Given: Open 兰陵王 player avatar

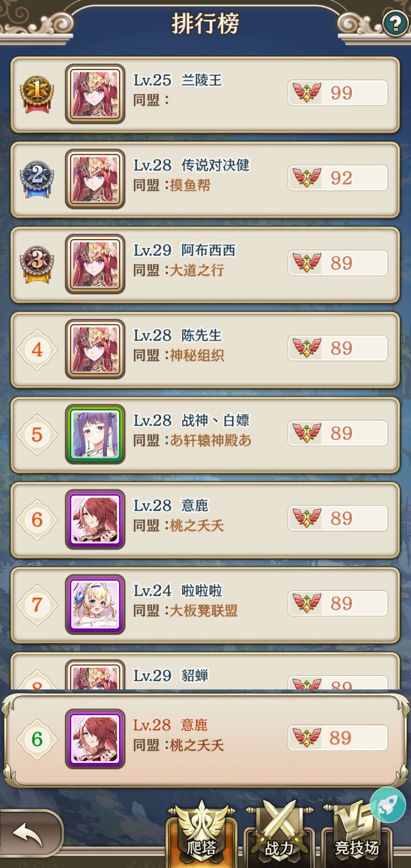Looking at the screenshot, I should pyautogui.click(x=95, y=94).
